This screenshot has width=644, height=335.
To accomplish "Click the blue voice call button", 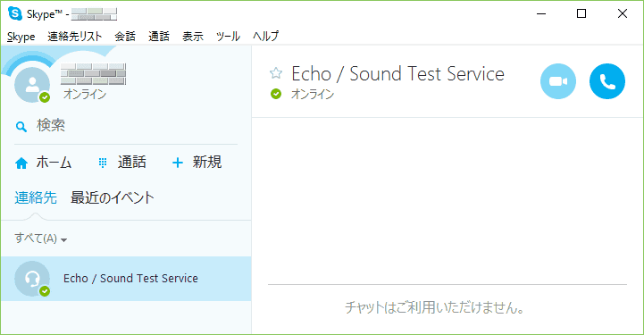I will (607, 81).
